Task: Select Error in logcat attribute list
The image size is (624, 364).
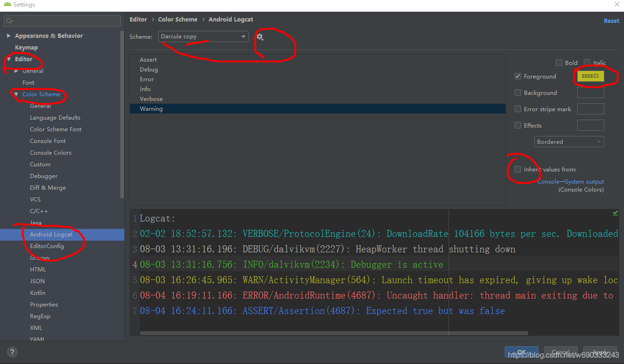Action: (318, 79)
